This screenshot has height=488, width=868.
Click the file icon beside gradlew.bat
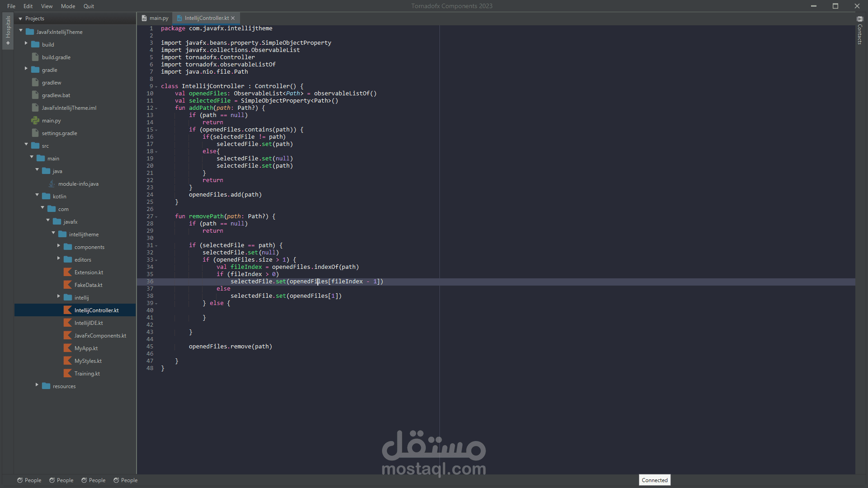point(35,95)
